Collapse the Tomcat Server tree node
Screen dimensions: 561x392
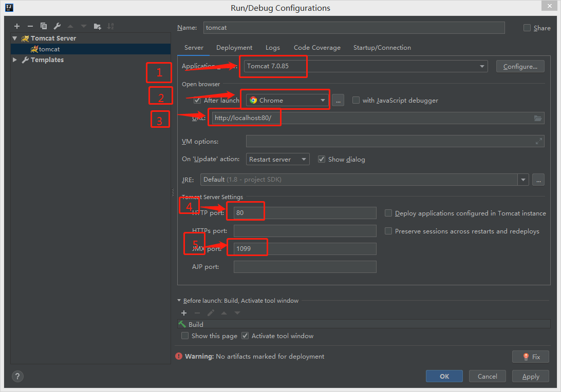coord(15,38)
